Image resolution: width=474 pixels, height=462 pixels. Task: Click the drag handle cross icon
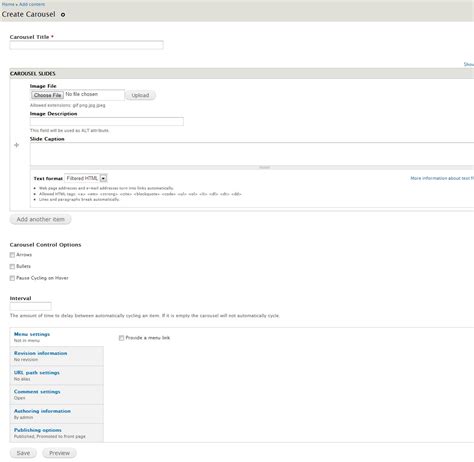click(x=17, y=145)
